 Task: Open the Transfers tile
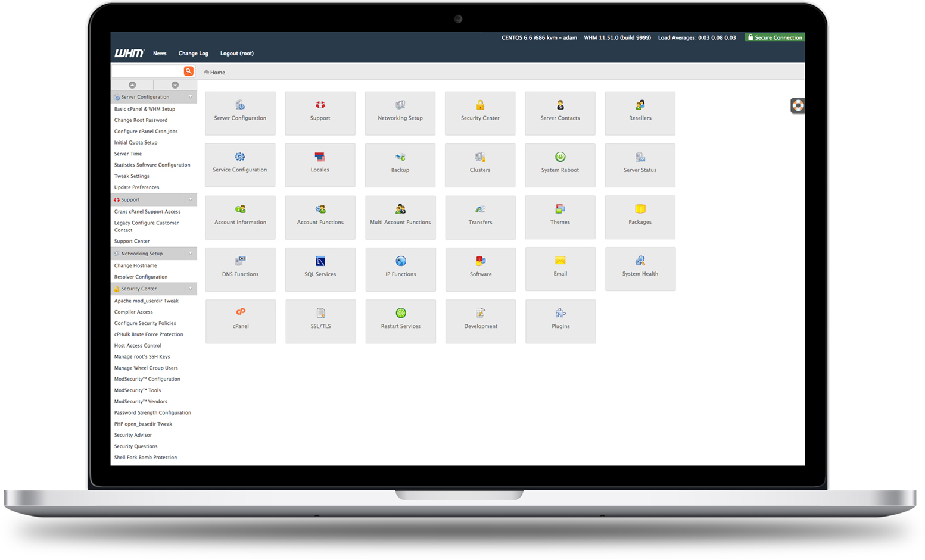coord(480,217)
